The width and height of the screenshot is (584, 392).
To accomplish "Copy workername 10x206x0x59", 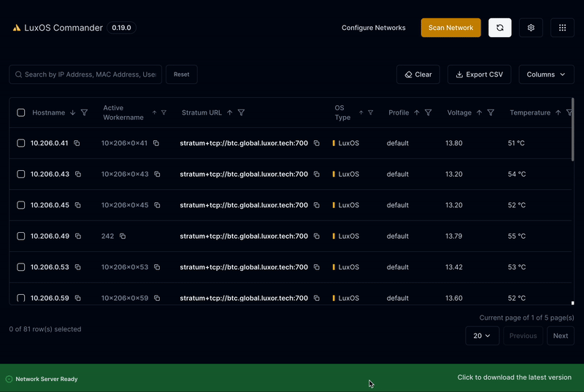I will pos(157,298).
